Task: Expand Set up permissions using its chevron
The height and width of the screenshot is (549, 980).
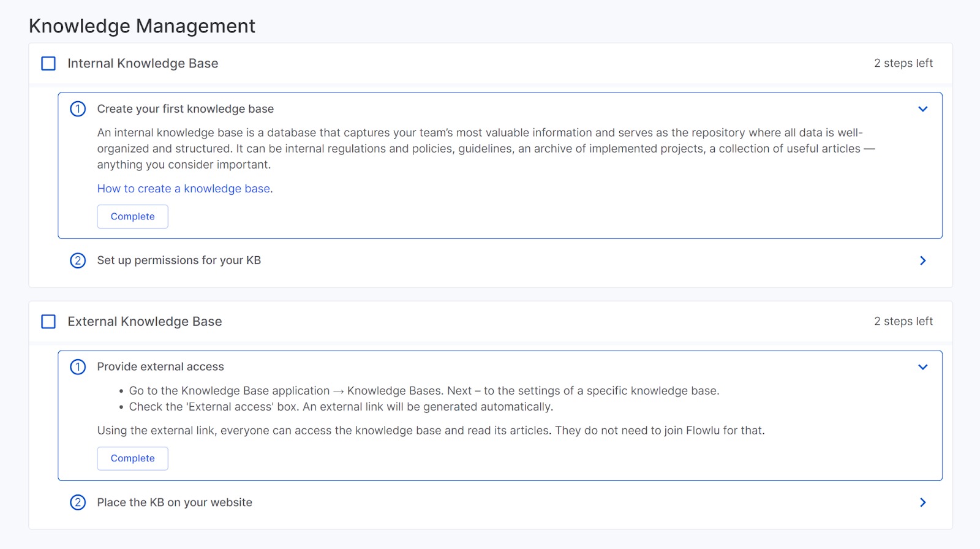Action: (922, 260)
